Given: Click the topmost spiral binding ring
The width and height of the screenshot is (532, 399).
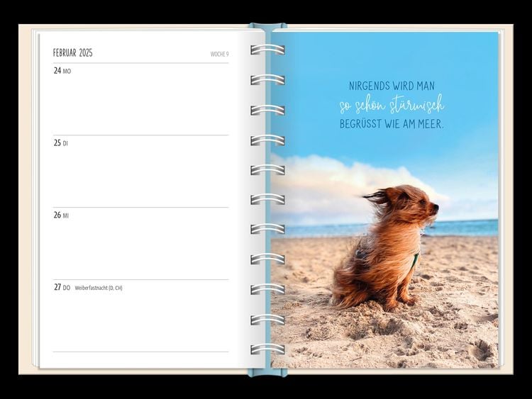Looking at the screenshot, I should pos(267,50).
